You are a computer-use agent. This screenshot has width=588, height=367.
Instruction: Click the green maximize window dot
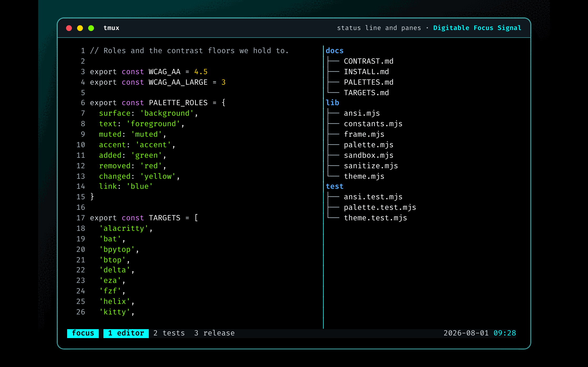(91, 28)
